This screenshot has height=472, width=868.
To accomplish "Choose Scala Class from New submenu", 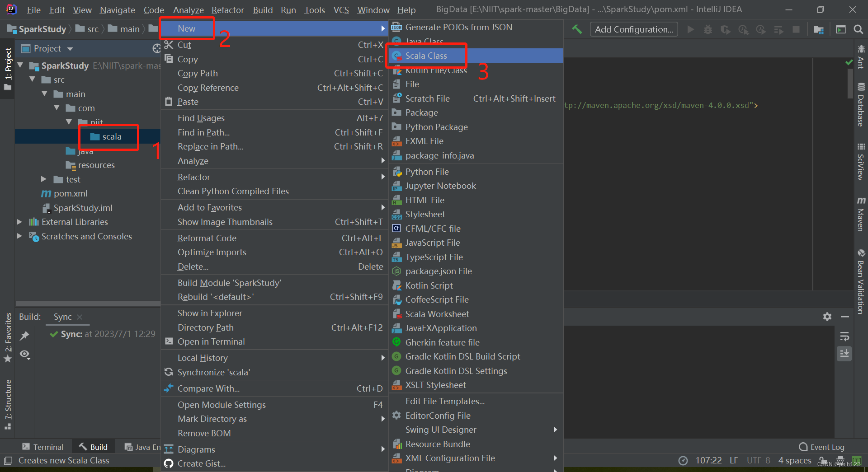I will (476, 56).
